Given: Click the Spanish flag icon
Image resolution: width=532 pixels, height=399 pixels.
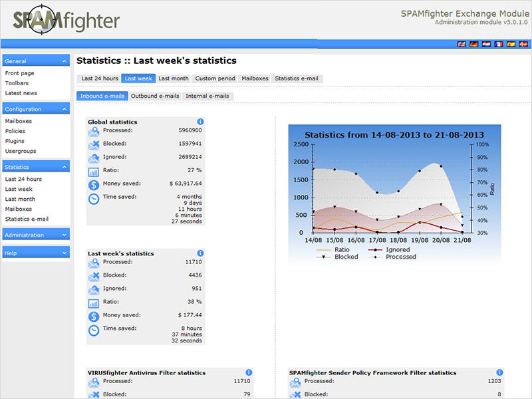Looking at the screenshot, I should tap(511, 44).
